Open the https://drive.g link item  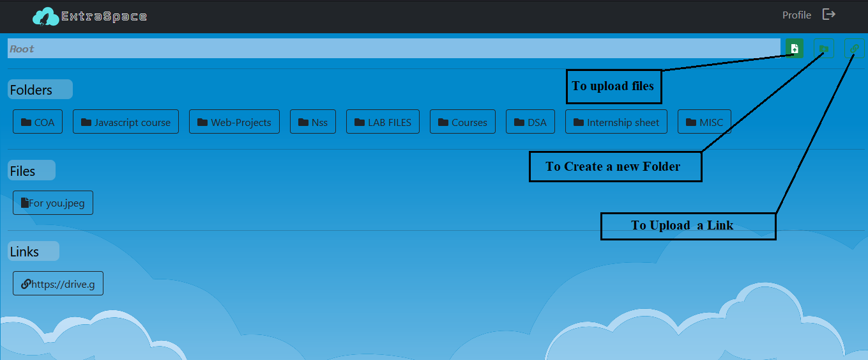coord(58,283)
